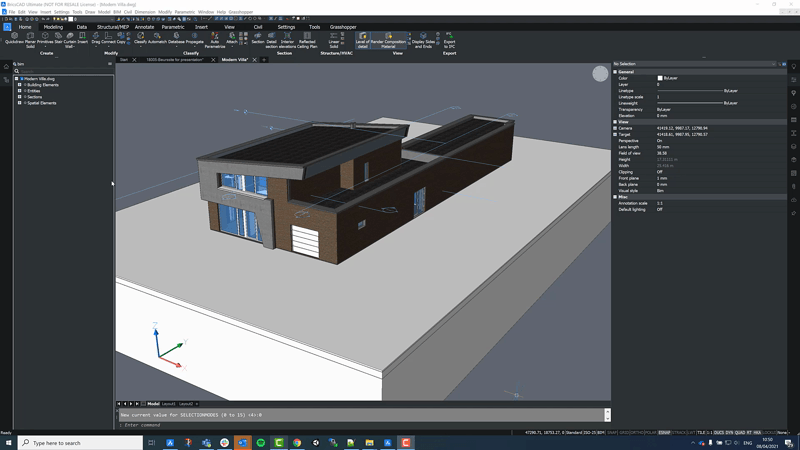Expand the Spatial Elements tree node
This screenshot has height=450, width=800.
coord(20,103)
